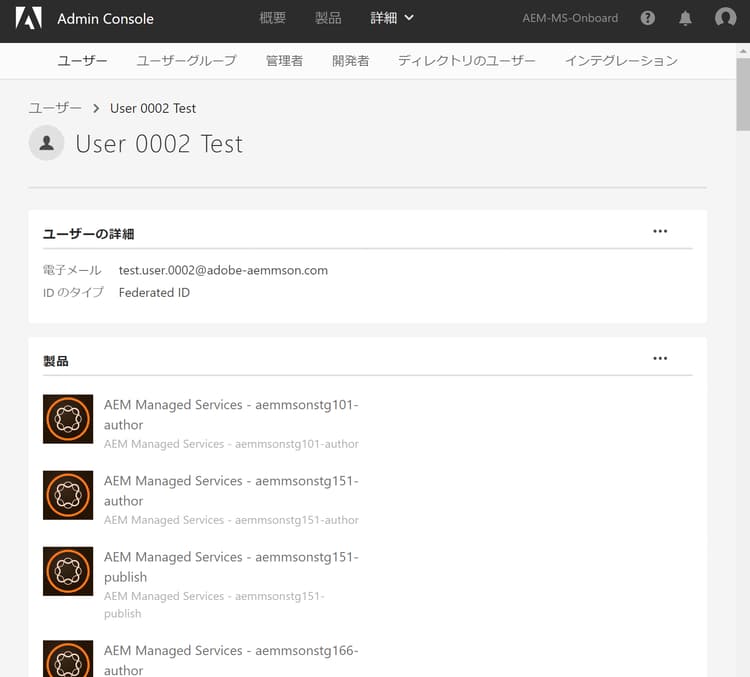Go to the 製品 menu item in header
The height and width of the screenshot is (677, 750).
tap(328, 18)
